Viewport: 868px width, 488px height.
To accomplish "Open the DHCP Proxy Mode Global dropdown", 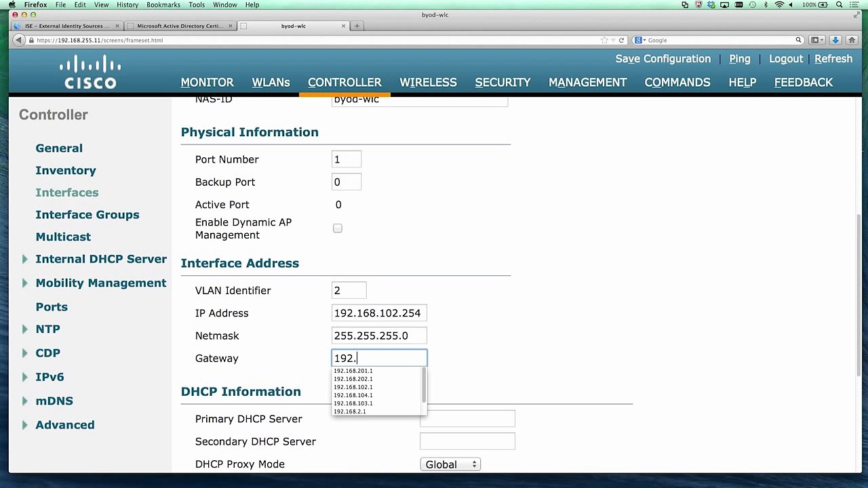I will (x=450, y=464).
